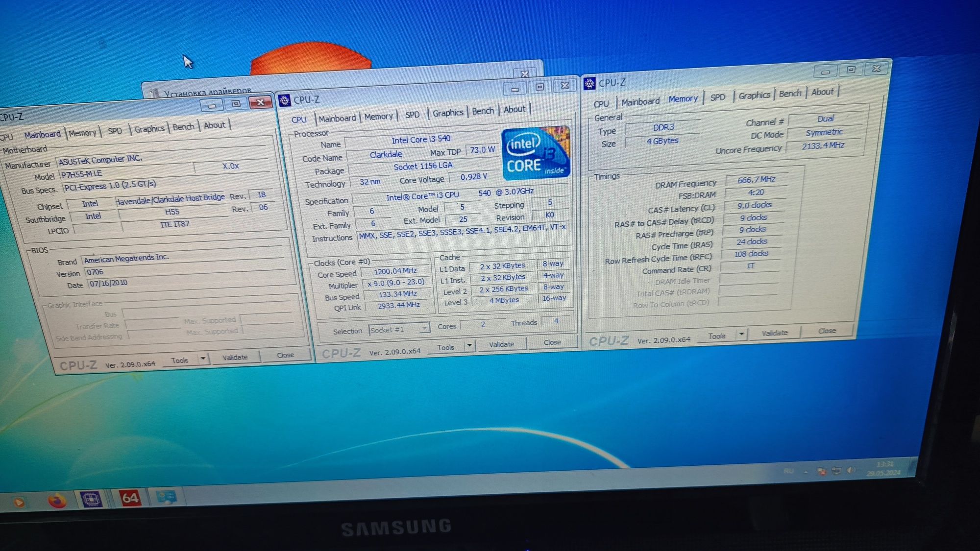Click the 'Intel Core i3 540' name field
This screenshot has height=551, width=980.
point(421,140)
